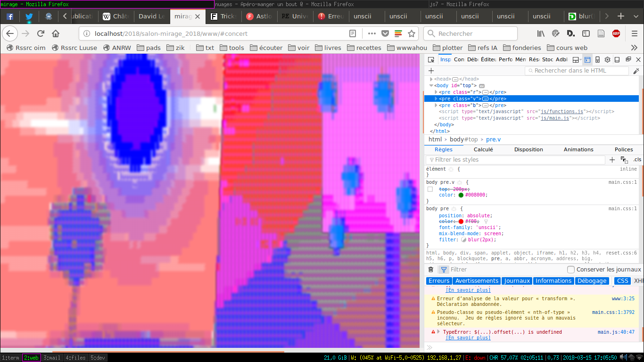The image size is (644, 362).
Task: Open the responsive design mode icon
Action: click(597, 60)
